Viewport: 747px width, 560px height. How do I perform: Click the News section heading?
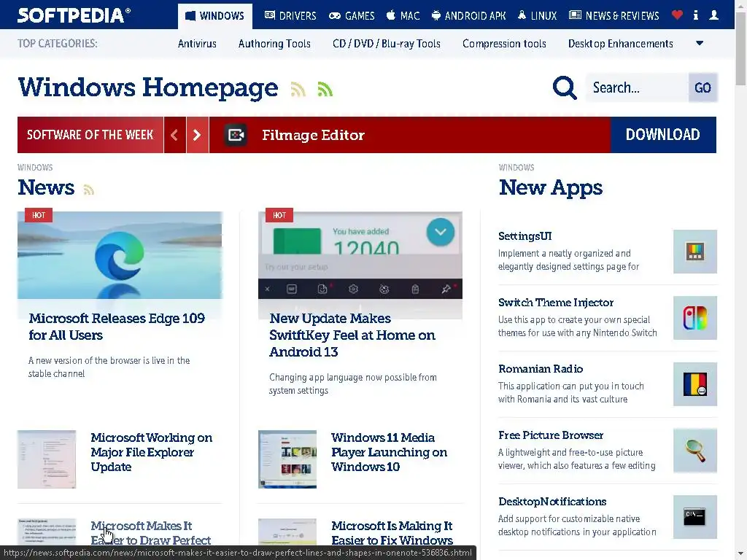(x=46, y=187)
